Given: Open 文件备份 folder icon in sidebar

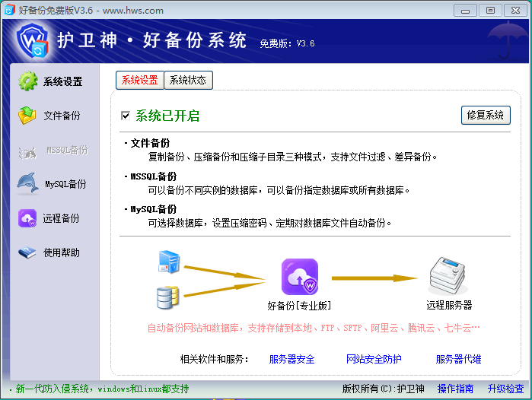Looking at the screenshot, I should (x=28, y=116).
